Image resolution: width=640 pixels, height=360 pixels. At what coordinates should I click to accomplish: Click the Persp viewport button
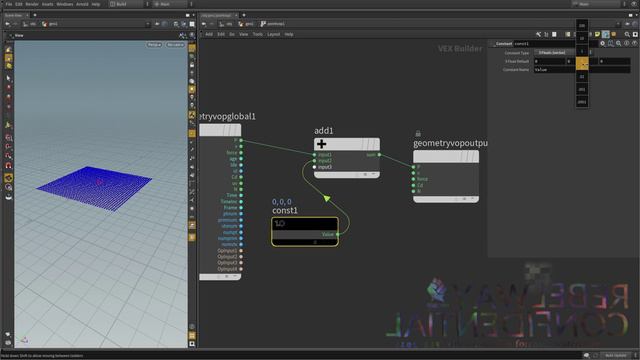coord(154,44)
